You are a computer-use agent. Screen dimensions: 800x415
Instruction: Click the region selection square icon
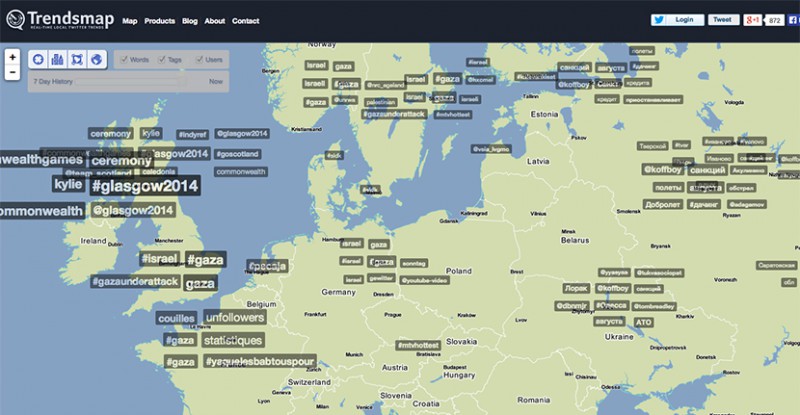(79, 61)
